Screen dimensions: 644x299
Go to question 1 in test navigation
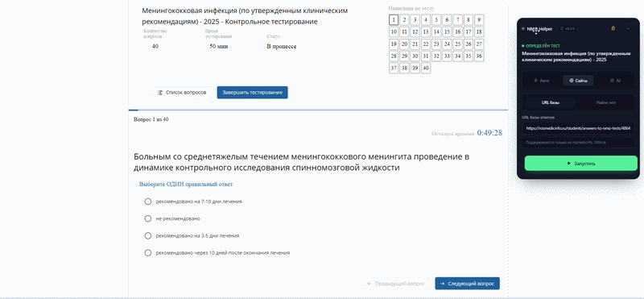point(394,19)
